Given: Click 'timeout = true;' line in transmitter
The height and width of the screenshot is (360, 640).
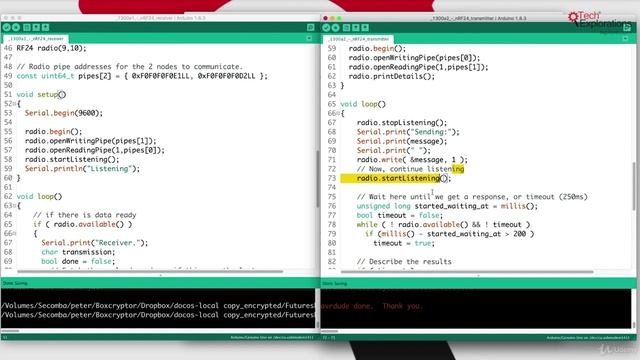Looking at the screenshot, I should coord(404,243).
